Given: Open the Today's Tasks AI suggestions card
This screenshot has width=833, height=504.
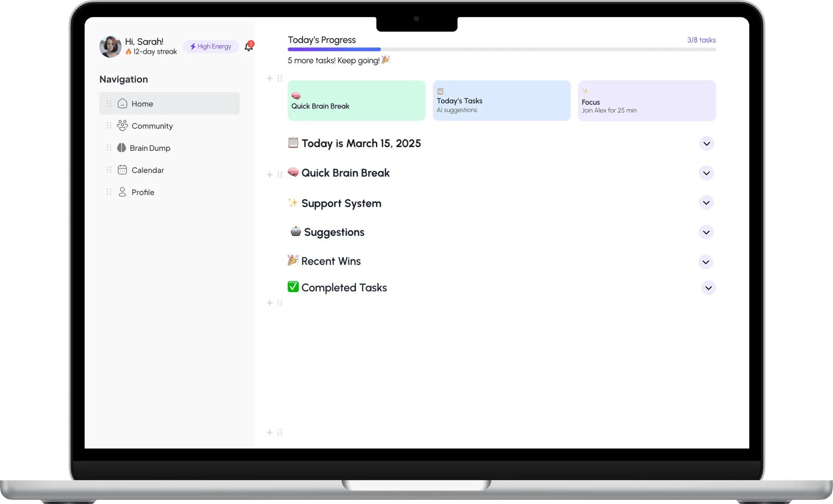Looking at the screenshot, I should click(502, 100).
